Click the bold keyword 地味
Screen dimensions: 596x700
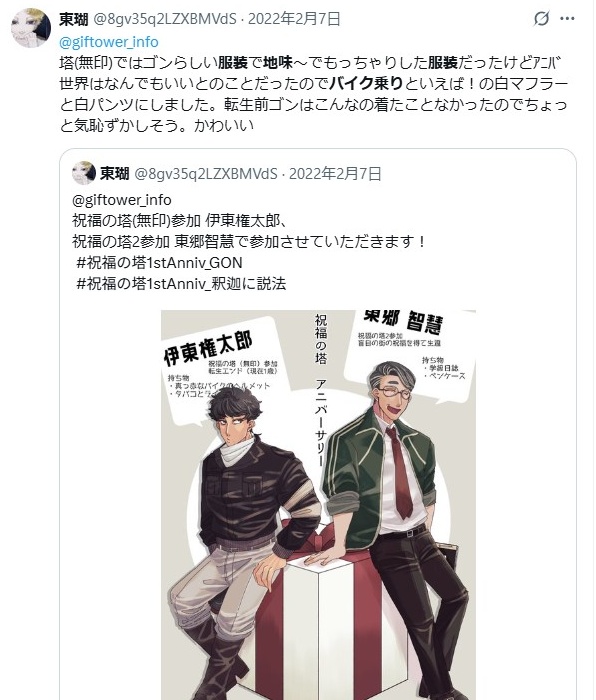click(x=278, y=63)
